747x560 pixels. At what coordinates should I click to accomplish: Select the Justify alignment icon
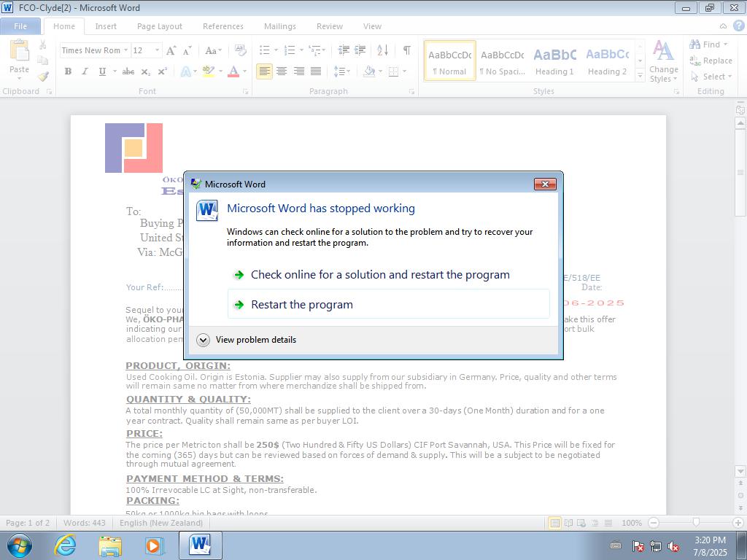point(316,71)
